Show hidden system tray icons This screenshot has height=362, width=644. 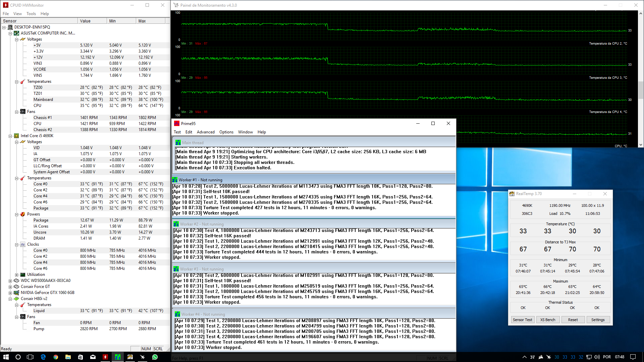525,357
